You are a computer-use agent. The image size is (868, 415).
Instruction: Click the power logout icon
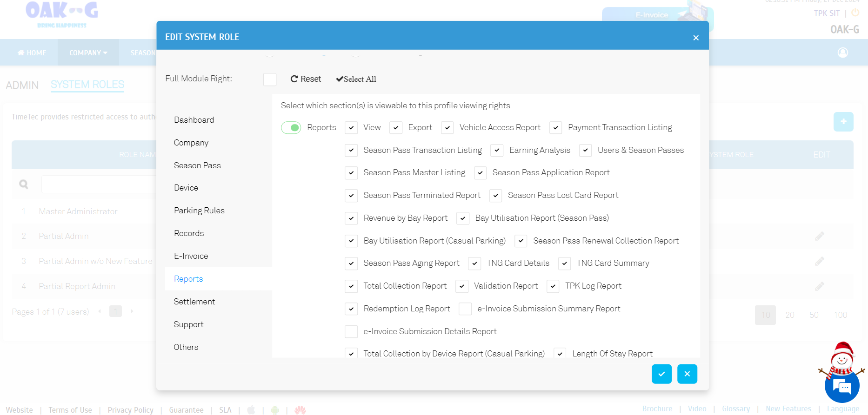855,13
